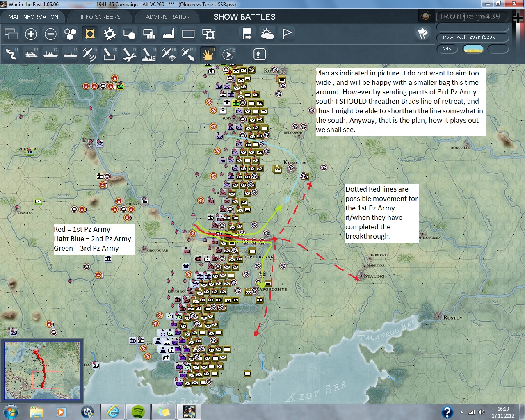525x420 pixels.
Task: Click the end turn F12 icon
Action: tap(228, 54)
